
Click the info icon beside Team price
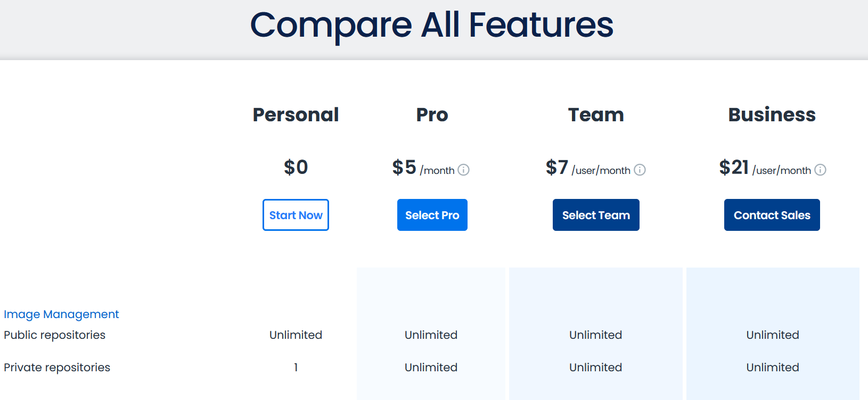[640, 170]
